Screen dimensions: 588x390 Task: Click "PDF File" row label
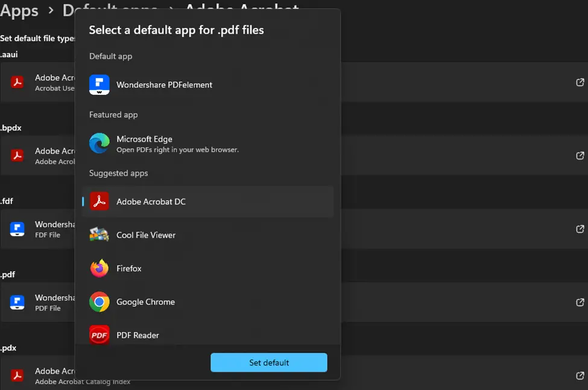tap(48, 308)
